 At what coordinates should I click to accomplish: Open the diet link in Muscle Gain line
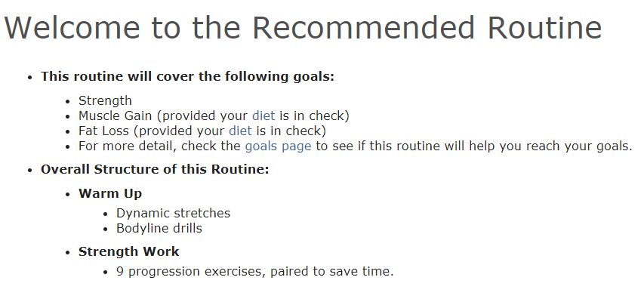[x=263, y=116]
